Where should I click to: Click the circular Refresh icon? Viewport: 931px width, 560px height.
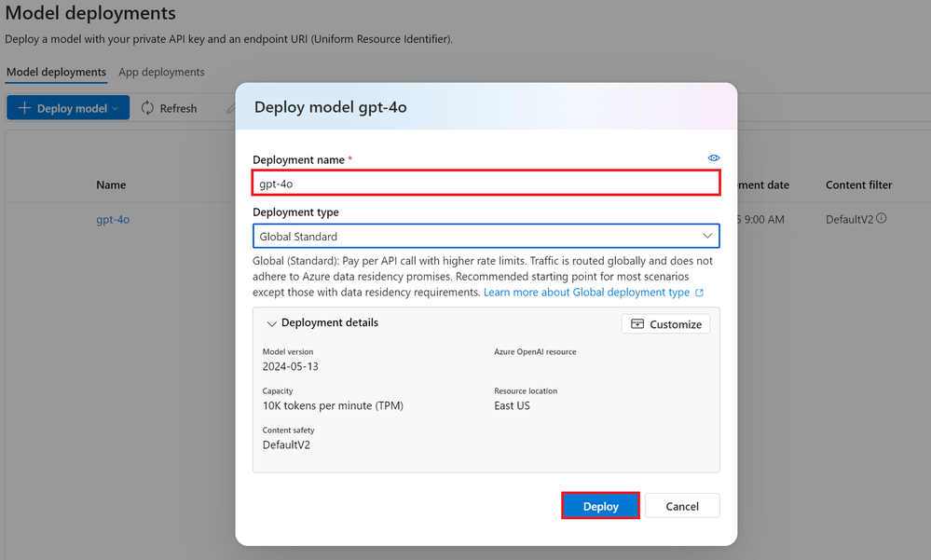pyautogui.click(x=147, y=108)
